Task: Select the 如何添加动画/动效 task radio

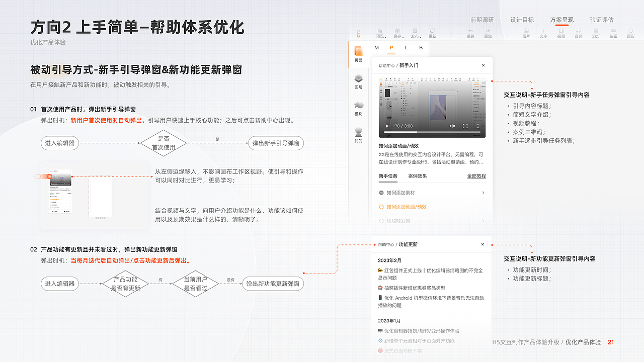Action: click(381, 206)
